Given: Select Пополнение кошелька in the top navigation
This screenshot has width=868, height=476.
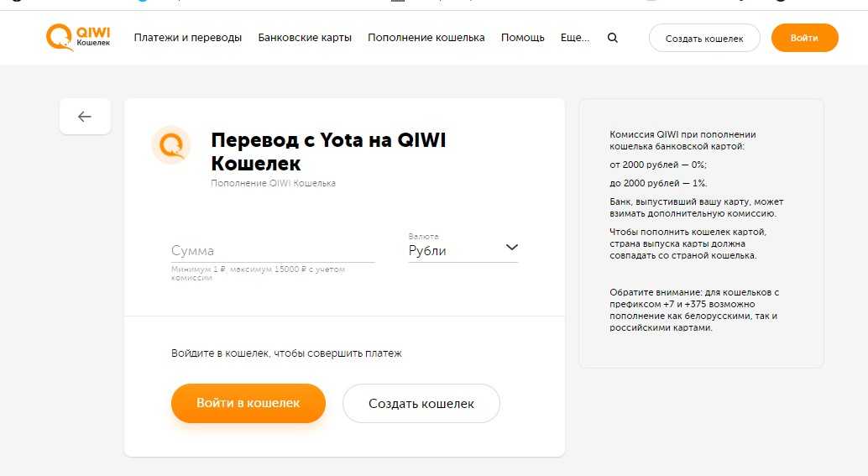Looking at the screenshot, I should tap(426, 38).
